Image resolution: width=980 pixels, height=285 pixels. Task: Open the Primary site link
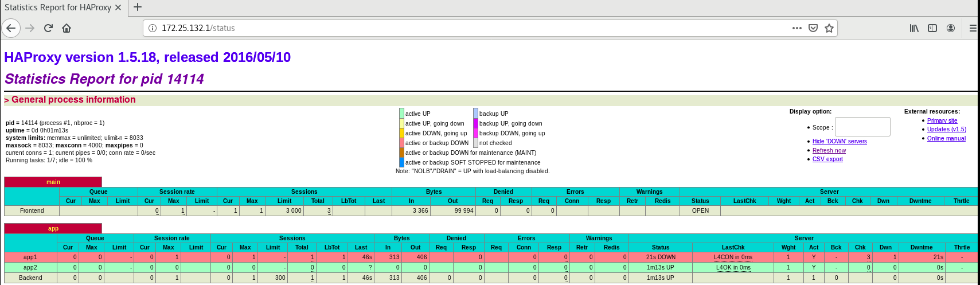coord(942,120)
